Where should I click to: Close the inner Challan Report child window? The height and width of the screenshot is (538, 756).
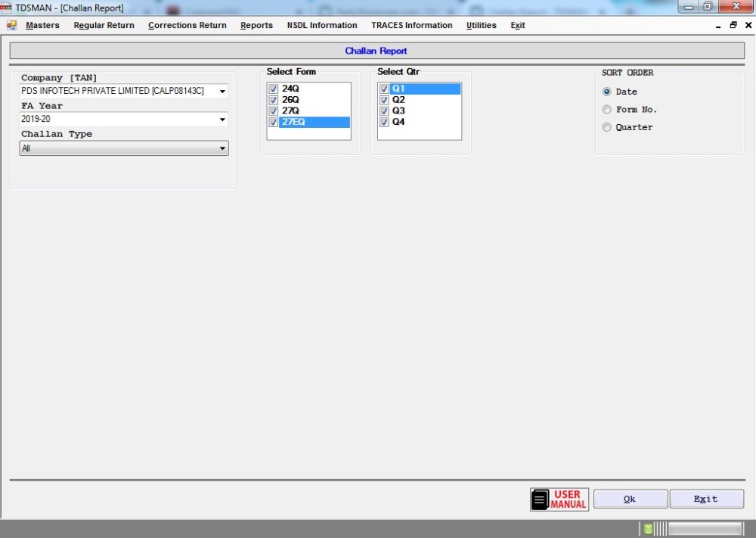click(x=748, y=25)
